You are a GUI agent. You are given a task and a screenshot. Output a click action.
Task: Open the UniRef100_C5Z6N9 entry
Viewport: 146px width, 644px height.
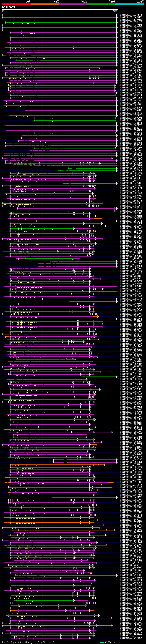[x=131, y=50]
